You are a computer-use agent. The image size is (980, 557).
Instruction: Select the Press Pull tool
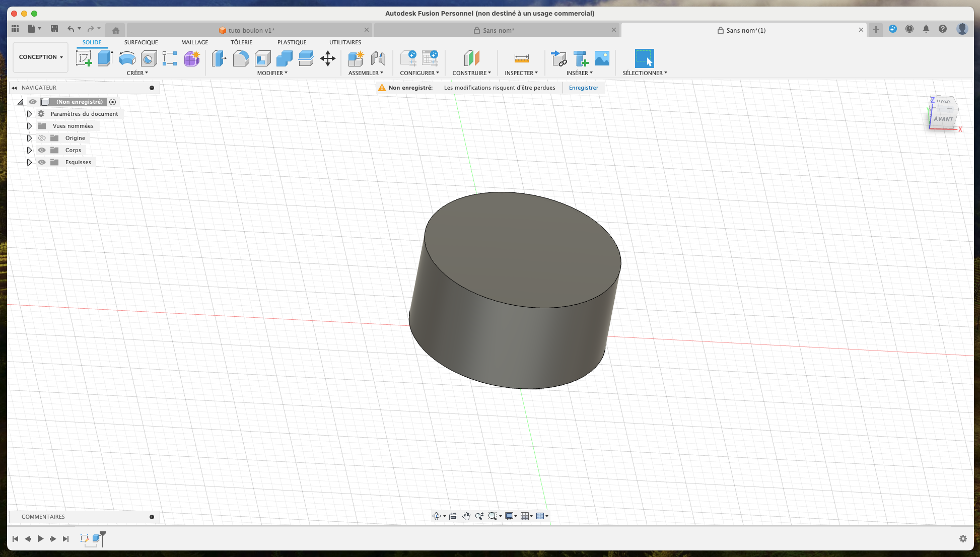tap(219, 58)
